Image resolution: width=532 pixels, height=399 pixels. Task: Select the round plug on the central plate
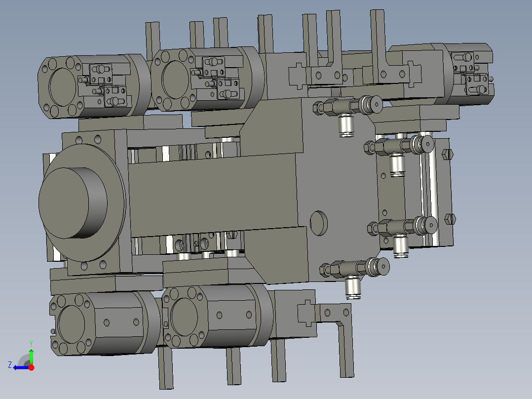[319, 223]
